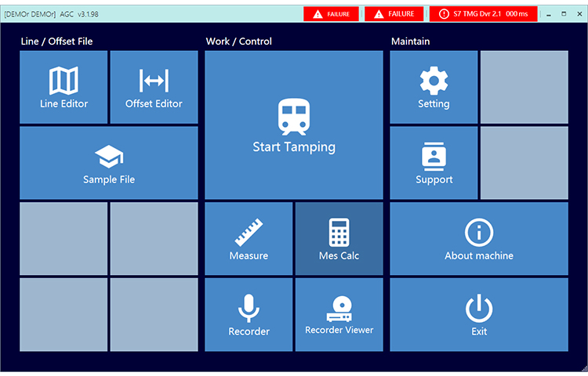Show About machine info icon
The width and height of the screenshot is (588, 376).
pos(479,233)
